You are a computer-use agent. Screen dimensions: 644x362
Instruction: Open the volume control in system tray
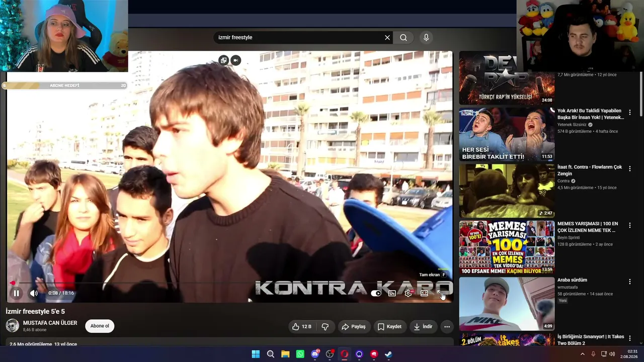(612, 354)
